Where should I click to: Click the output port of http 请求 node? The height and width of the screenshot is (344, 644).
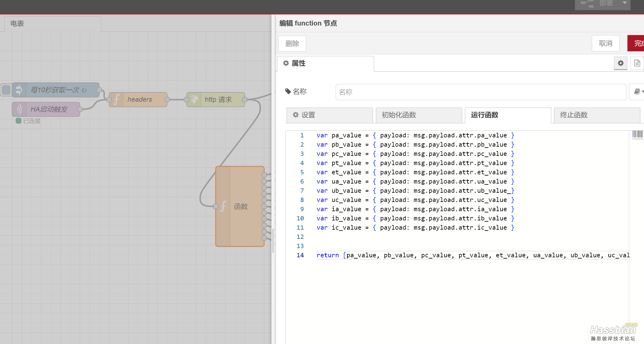click(x=245, y=99)
